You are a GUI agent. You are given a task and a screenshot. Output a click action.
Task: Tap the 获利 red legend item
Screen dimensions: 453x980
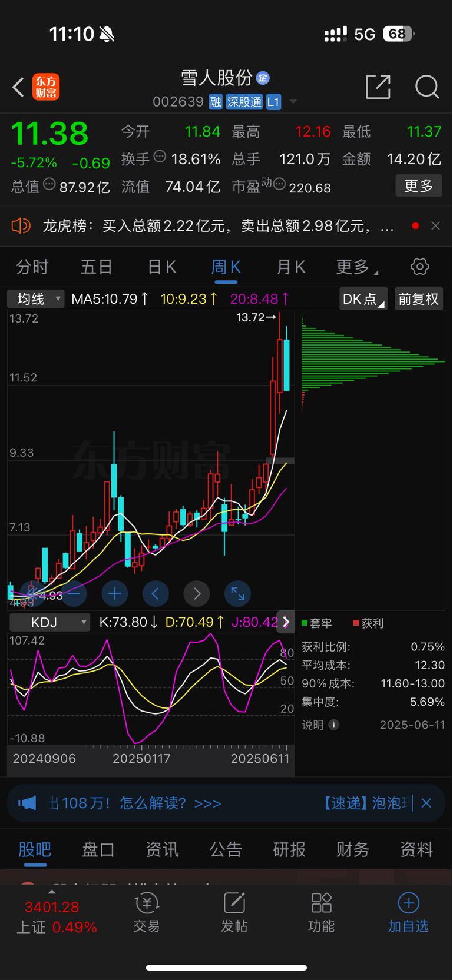click(x=368, y=623)
